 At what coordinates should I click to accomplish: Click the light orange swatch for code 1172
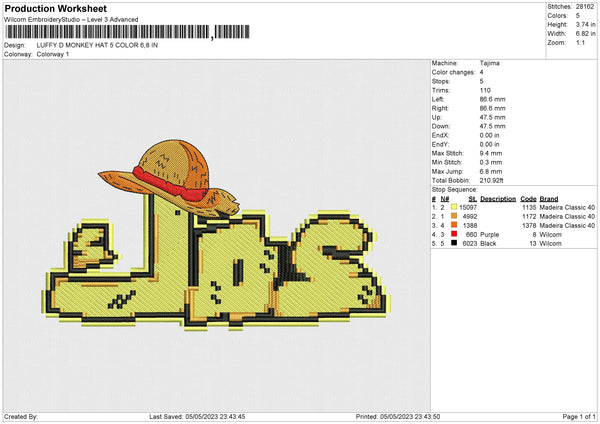454,216
